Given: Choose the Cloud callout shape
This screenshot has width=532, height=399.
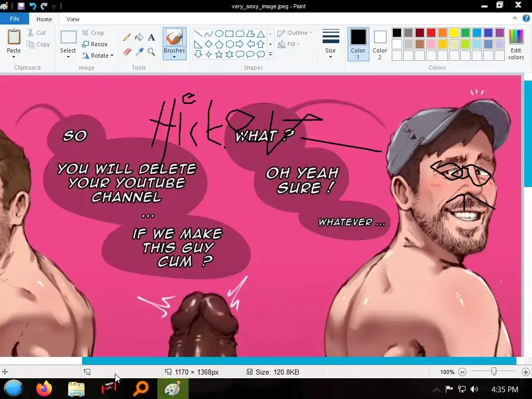Looking at the screenshot, I should tap(261, 54).
